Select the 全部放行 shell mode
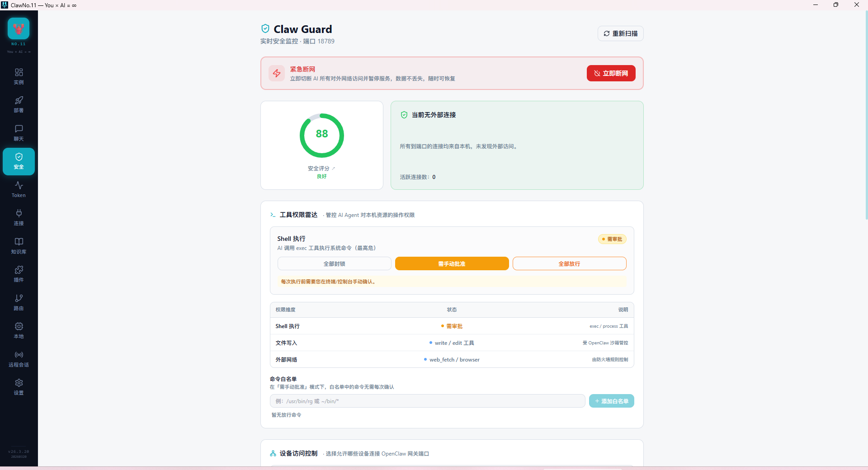This screenshot has width=868, height=470. point(569,263)
